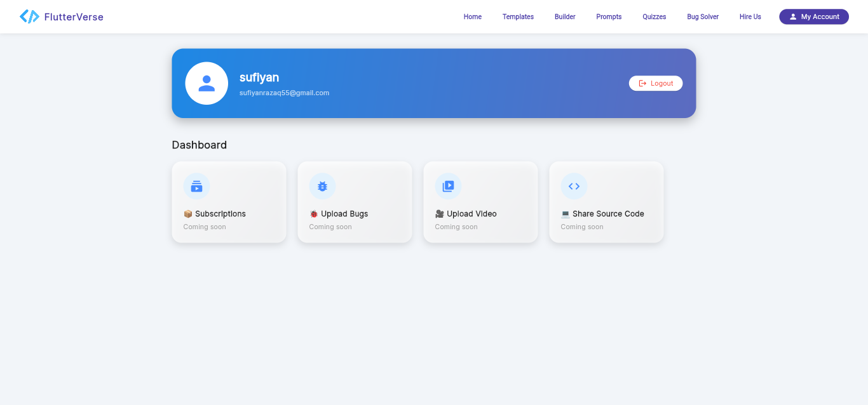Click the FlutterVerse logo icon
Viewport: 868px width, 405px height.
pos(29,16)
